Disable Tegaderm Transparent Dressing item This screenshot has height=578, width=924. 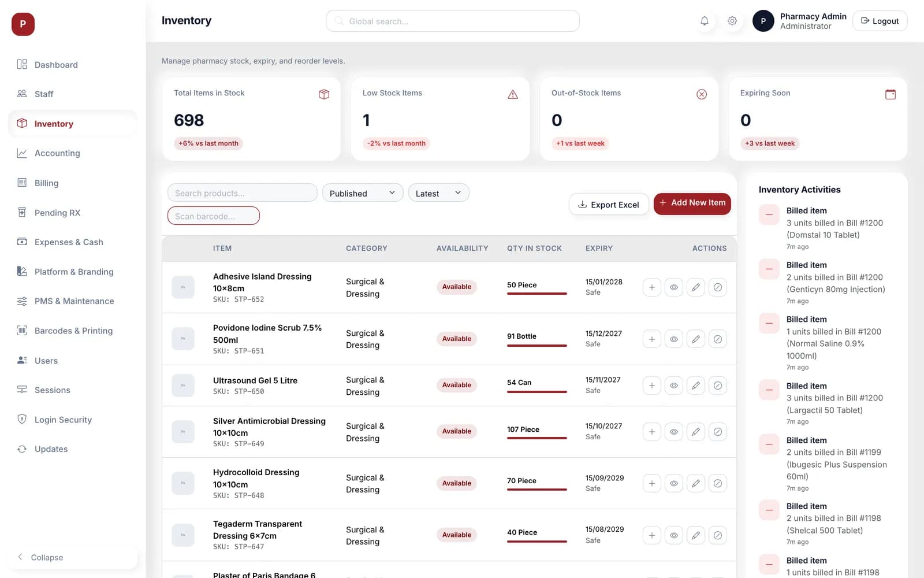tap(717, 535)
